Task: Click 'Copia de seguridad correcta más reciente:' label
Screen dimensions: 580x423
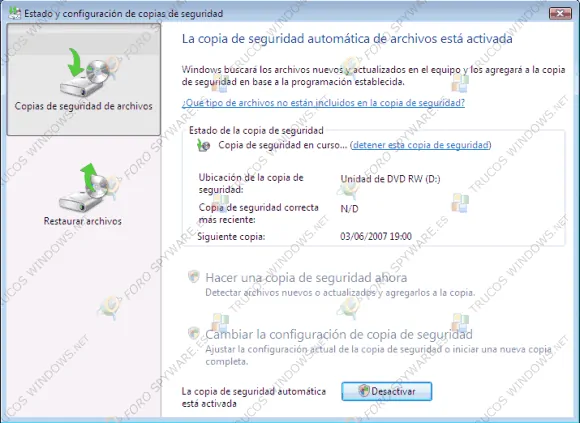Action: coord(259,213)
